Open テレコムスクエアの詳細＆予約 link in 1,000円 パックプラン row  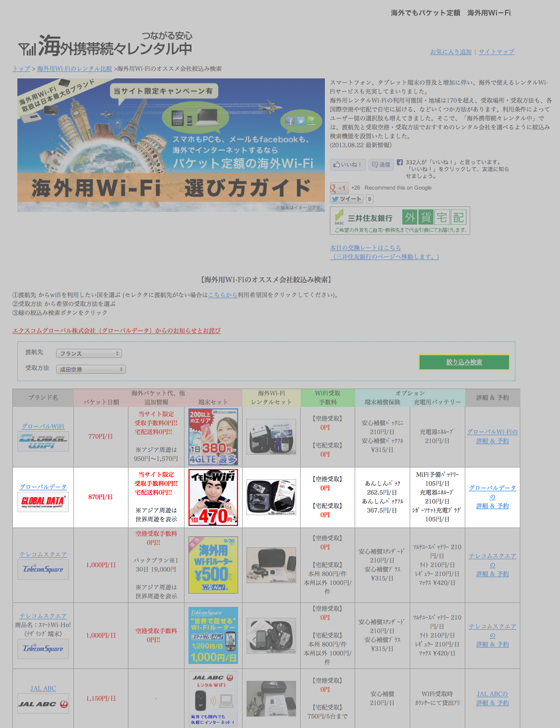pos(493,565)
